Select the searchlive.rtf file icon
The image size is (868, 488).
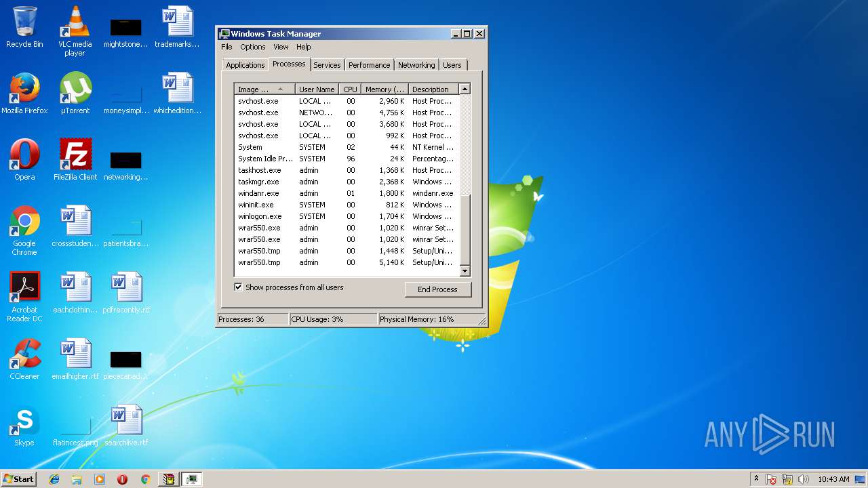coord(126,426)
